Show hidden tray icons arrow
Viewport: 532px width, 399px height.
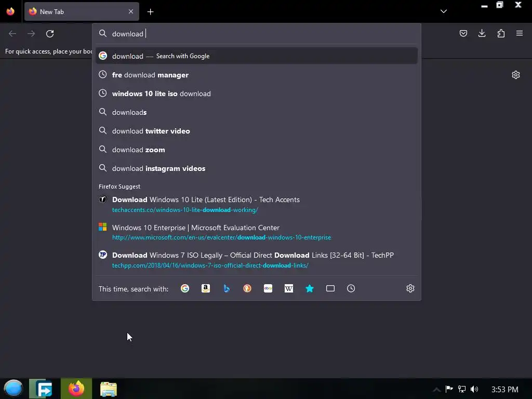436,390
